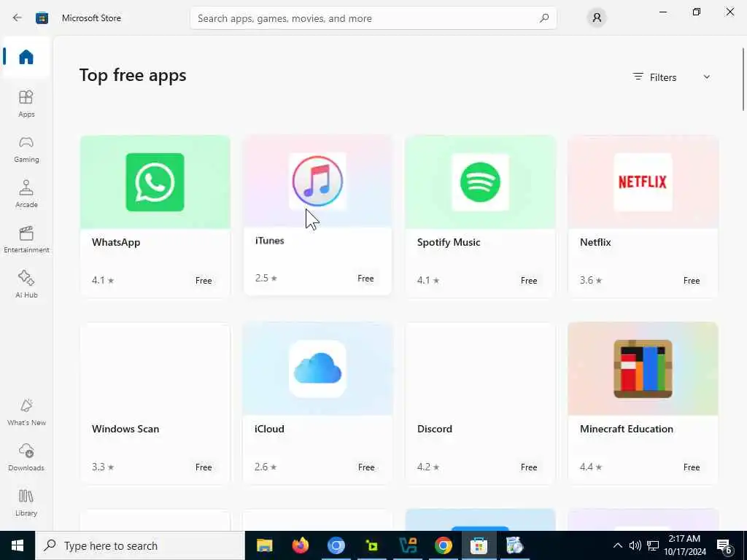Open the Arcade section
This screenshot has height=560, width=747.
tap(26, 194)
